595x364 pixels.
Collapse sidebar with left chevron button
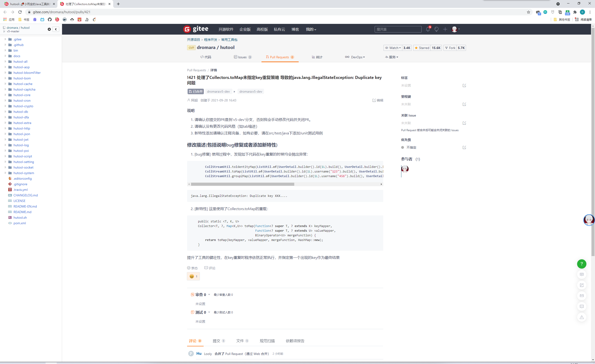[56, 29]
